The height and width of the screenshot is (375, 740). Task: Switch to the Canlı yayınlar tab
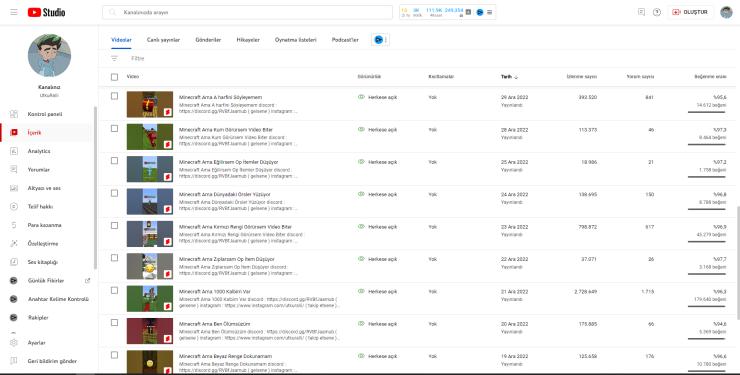pyautogui.click(x=163, y=40)
